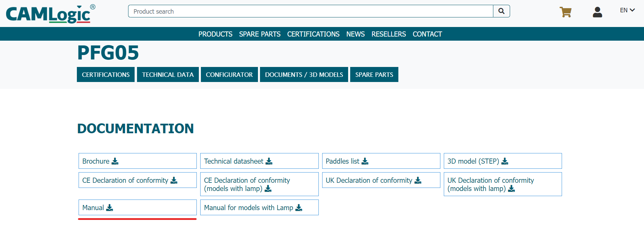
Task: Click the download icon beside 3D model (STEP)
Action: click(x=505, y=161)
